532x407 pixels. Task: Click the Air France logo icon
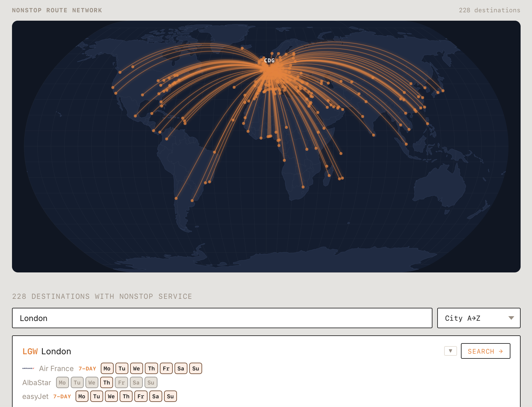[x=28, y=368]
